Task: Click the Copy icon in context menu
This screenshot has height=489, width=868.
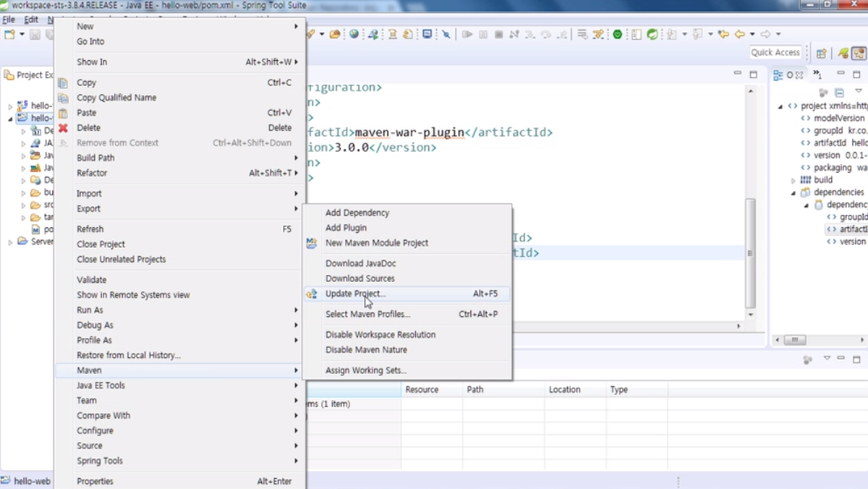Action: point(63,82)
